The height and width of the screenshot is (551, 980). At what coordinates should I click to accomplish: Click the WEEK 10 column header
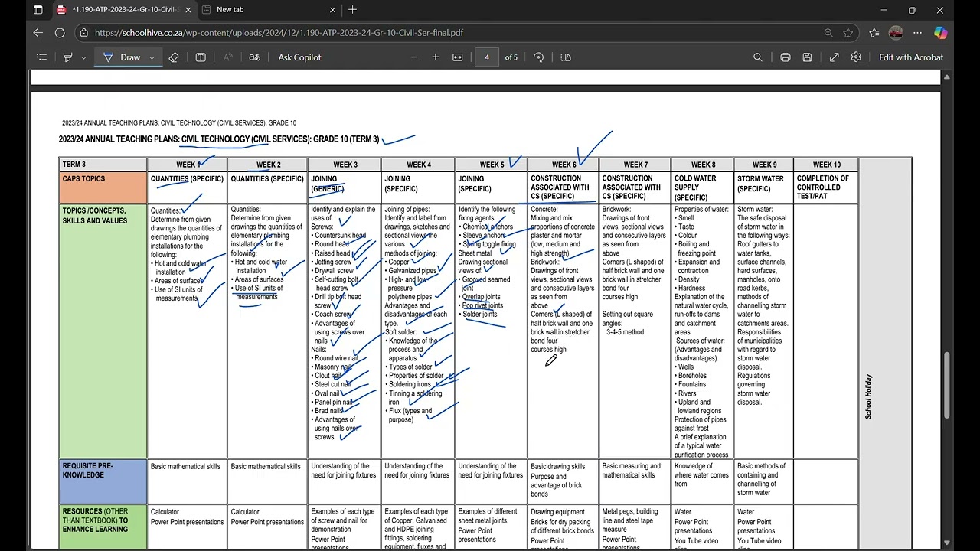826,165
